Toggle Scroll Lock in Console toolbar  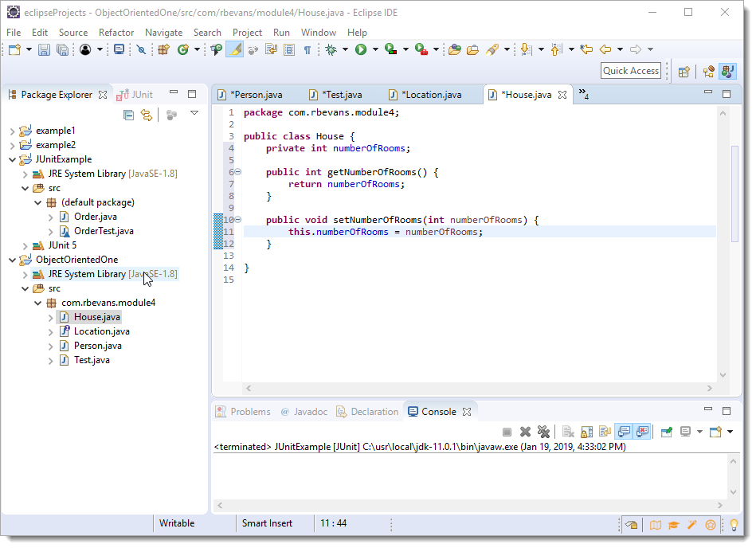[587, 432]
